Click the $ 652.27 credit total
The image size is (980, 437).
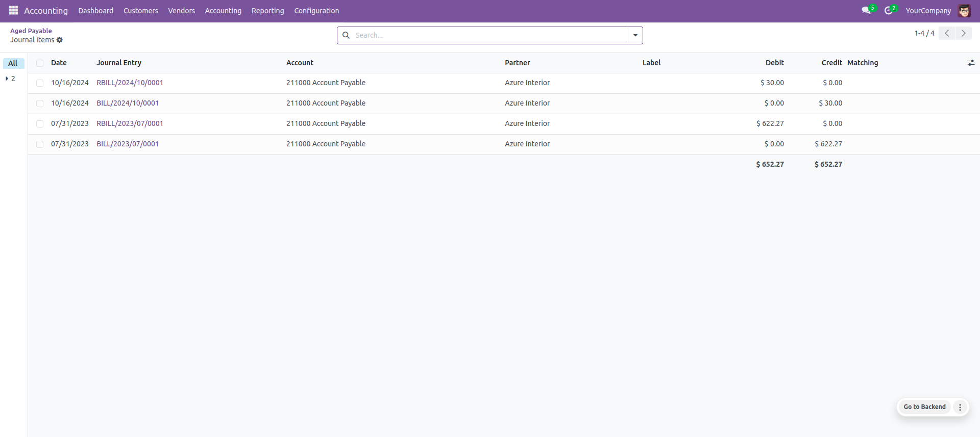[828, 164]
